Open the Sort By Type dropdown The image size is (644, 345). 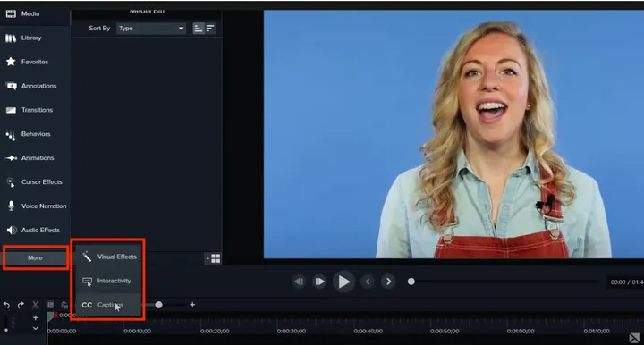151,29
